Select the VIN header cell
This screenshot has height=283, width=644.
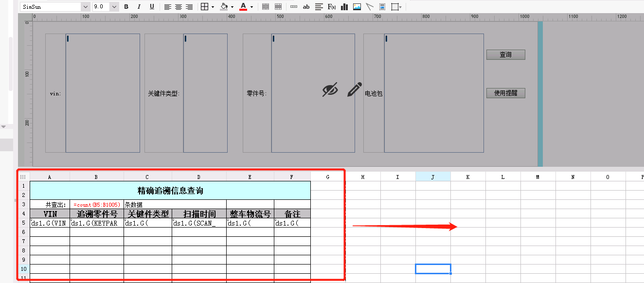[50, 213]
